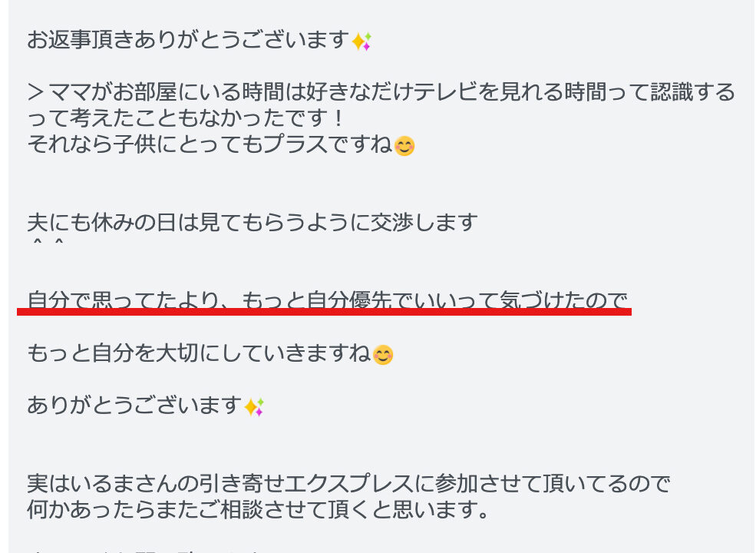
Task: Click the ^ ^ text emoticon
Action: click(47, 243)
